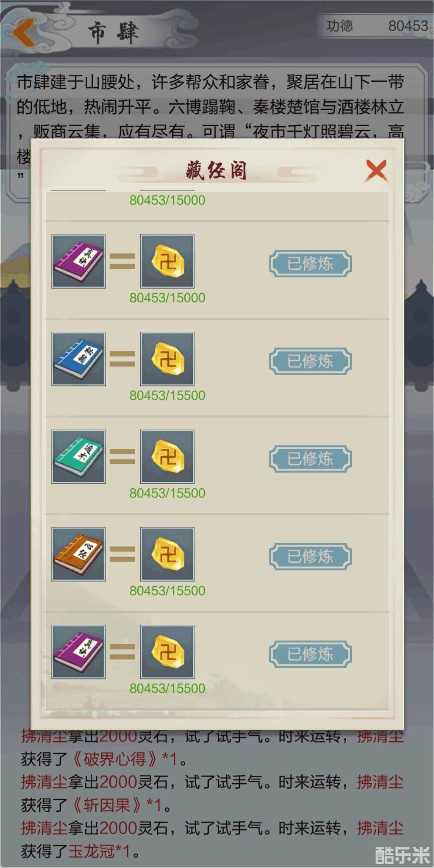Tap the 功德 80453 merit counter
Image resolution: width=434 pixels, height=868 pixels.
tap(376, 26)
